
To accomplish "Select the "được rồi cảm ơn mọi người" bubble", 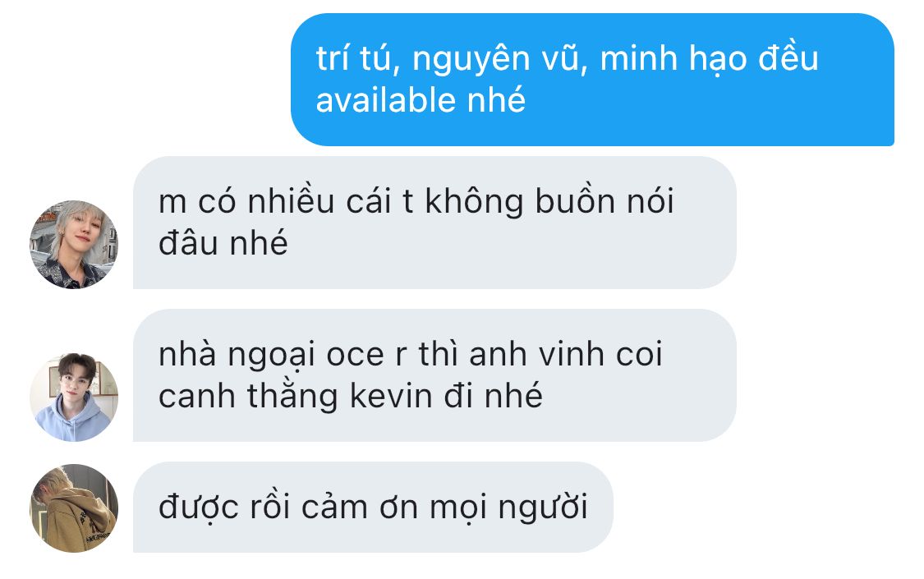I will (x=373, y=508).
